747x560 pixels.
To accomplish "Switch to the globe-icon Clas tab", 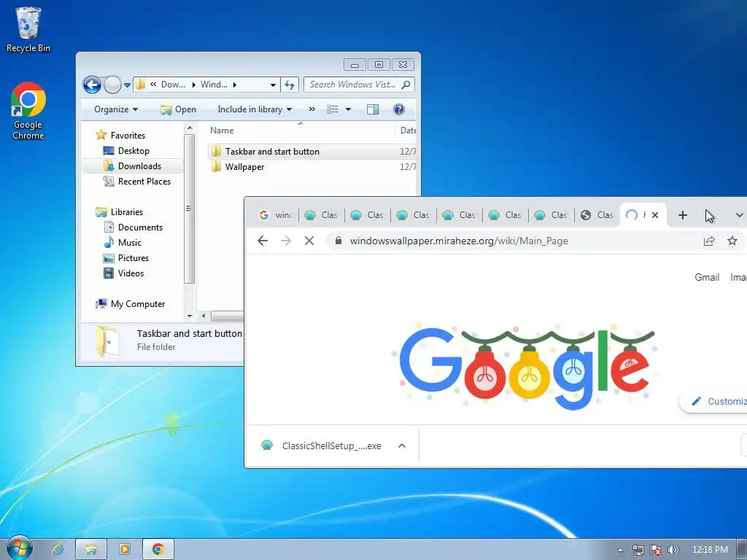I will [597, 215].
